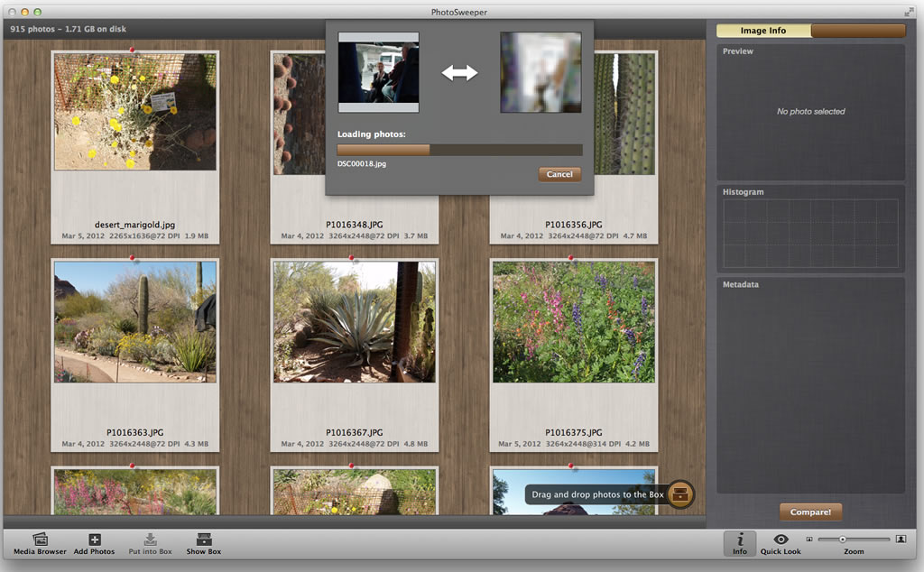Select the P1016375.JPG wildflower photo
This screenshot has width=924, height=572.
point(574,321)
